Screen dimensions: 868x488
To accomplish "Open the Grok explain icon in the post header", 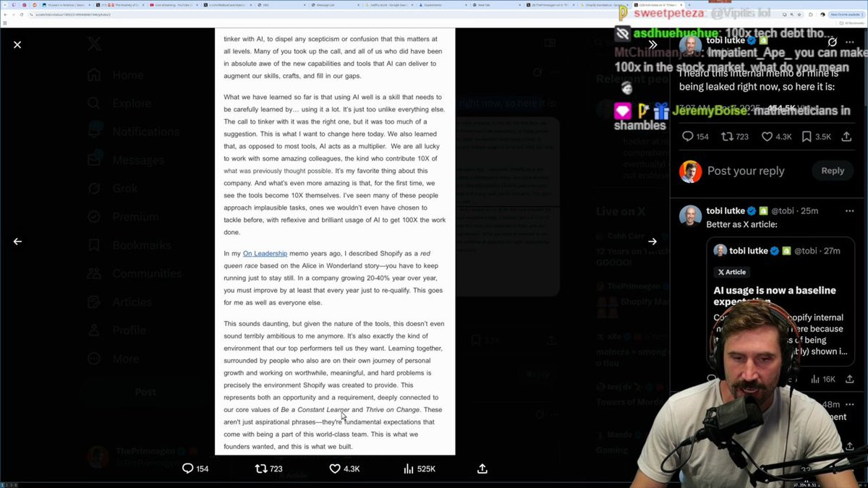I will pyautogui.click(x=832, y=42).
